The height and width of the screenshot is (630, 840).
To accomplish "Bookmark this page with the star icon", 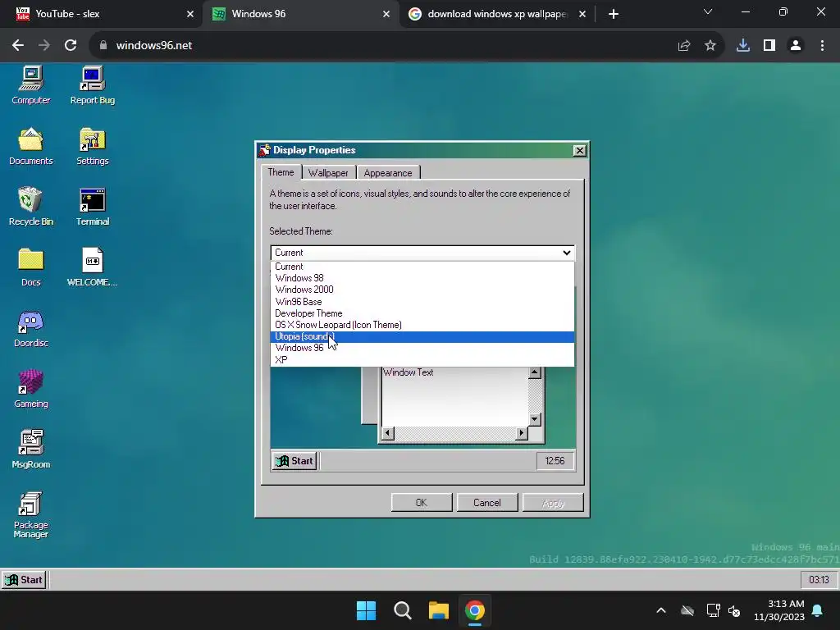I will point(710,46).
